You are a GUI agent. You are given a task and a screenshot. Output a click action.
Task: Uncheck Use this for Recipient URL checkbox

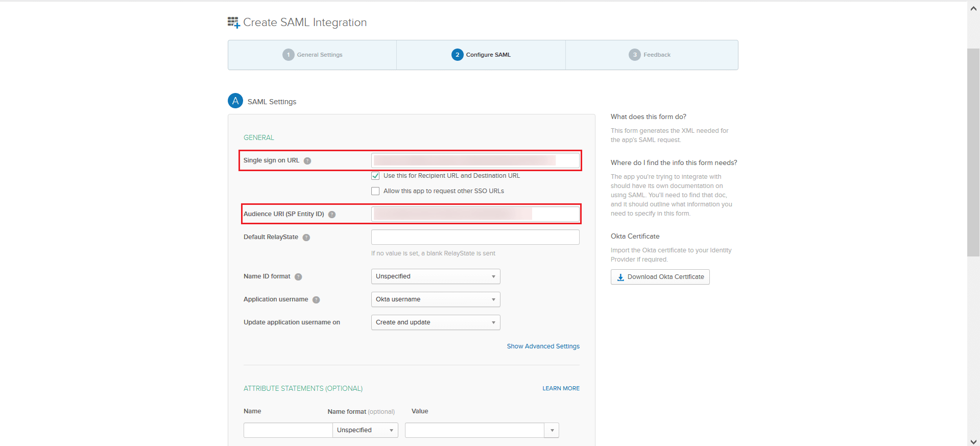tap(375, 176)
